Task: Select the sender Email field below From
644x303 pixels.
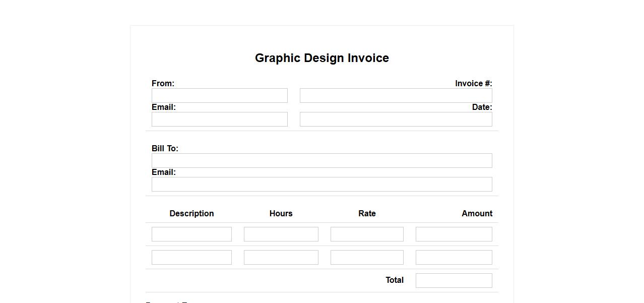Action: (219, 119)
